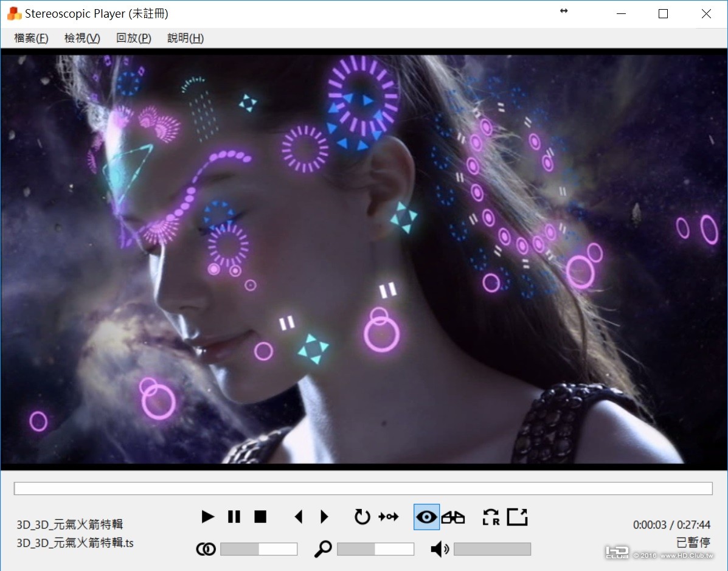Maximize the Stereoscopic Player window
The height and width of the screenshot is (571, 728).
(663, 14)
